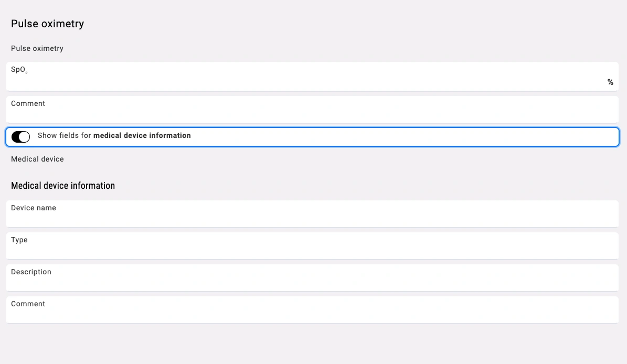
Task: Click into the Description field
Action: pos(312,283)
